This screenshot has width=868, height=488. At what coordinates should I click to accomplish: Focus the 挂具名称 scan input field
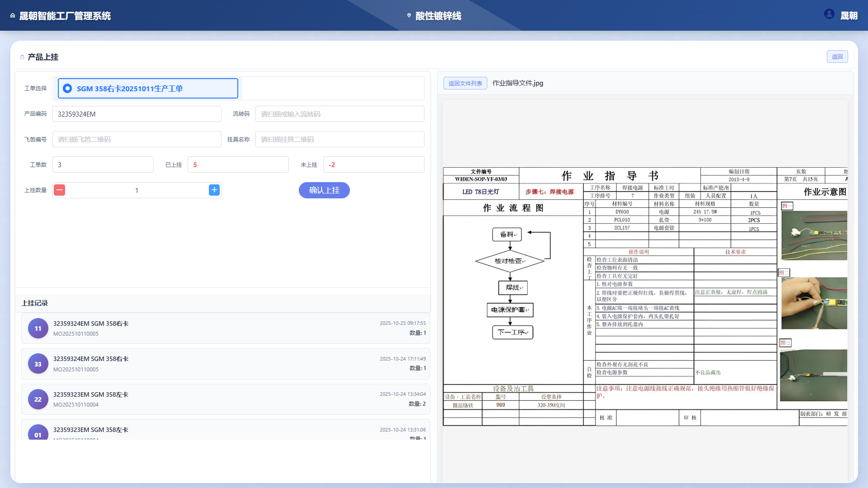click(340, 140)
